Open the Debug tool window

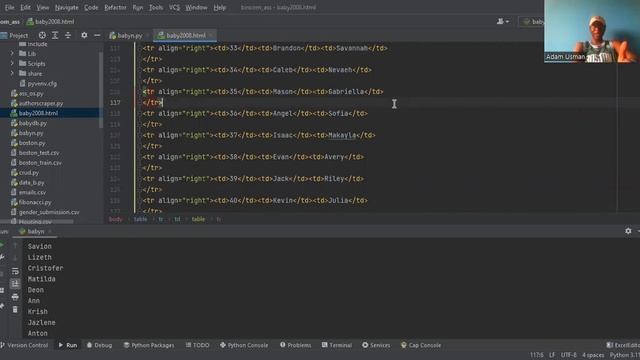99,345
